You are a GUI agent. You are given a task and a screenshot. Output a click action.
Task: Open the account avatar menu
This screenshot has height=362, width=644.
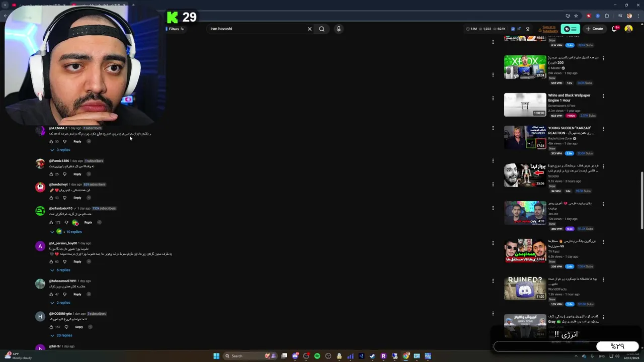point(628,29)
